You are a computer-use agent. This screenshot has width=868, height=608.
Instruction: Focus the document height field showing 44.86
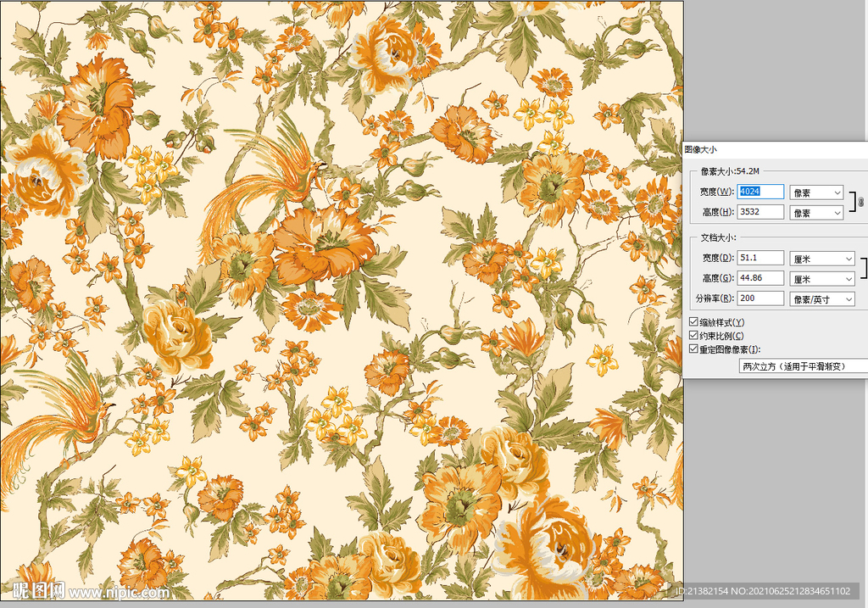coord(760,279)
